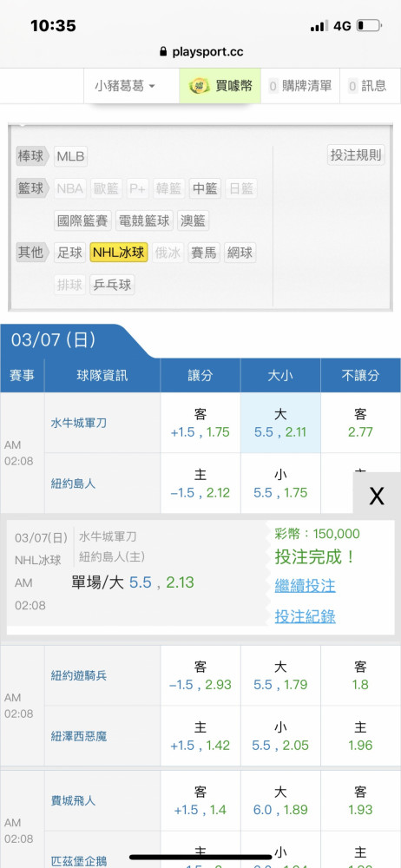Viewport: 401px width, 868px height.
Task: Close the bet confirmation with X
Action: point(377,496)
